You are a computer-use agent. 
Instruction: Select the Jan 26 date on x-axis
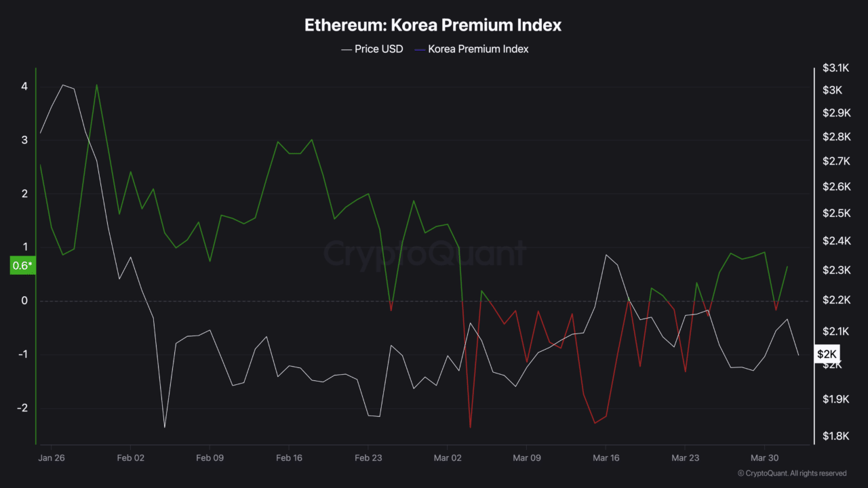tap(52, 457)
